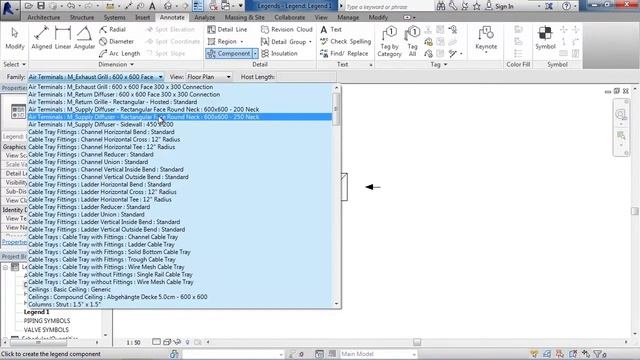Click the Text panel dialog launcher arrow

click(371, 65)
